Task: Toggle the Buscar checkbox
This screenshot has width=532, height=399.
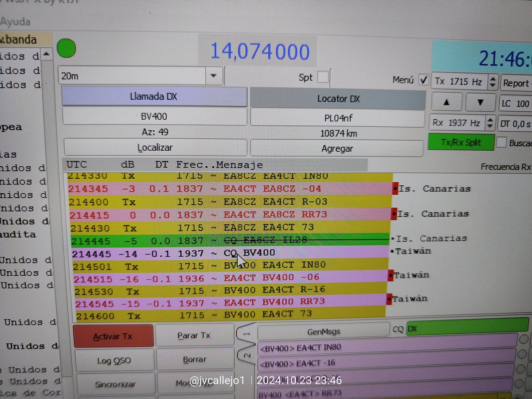Action: tap(501, 143)
